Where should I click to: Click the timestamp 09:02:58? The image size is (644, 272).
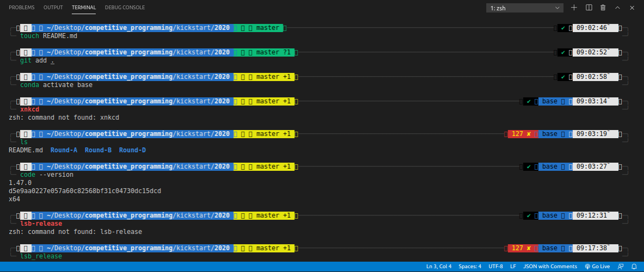(592, 77)
